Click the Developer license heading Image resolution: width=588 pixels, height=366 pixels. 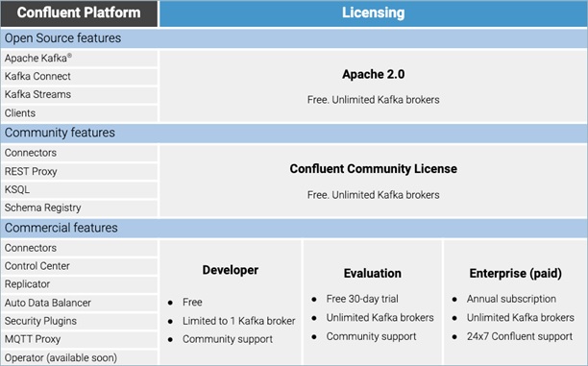point(231,270)
